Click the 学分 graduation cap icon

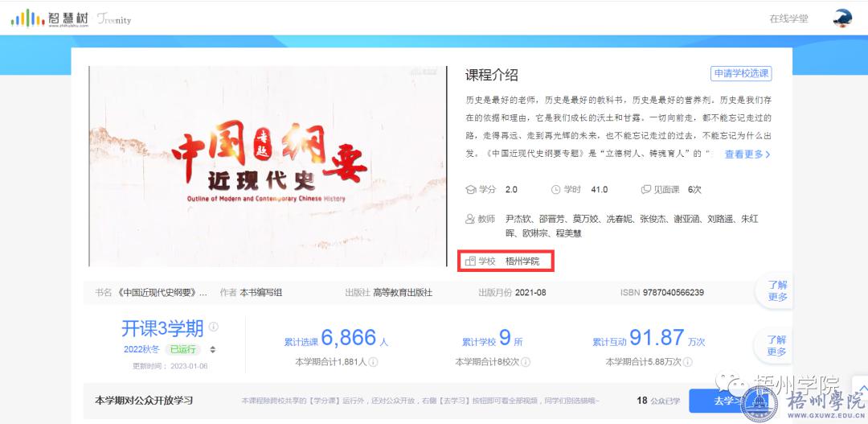[x=471, y=190]
